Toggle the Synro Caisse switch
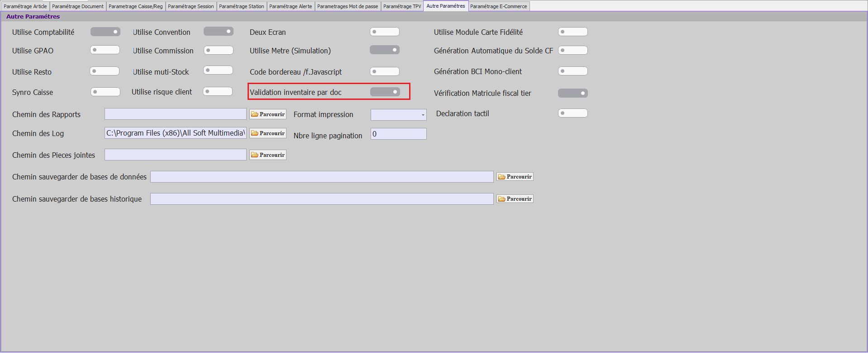 point(105,92)
